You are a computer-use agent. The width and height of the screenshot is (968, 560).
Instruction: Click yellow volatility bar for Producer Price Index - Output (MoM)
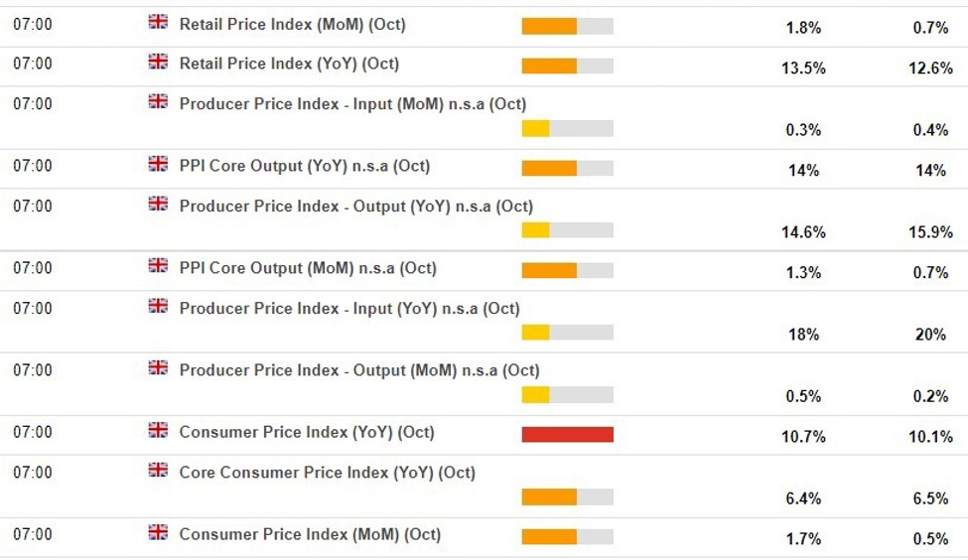click(567, 395)
